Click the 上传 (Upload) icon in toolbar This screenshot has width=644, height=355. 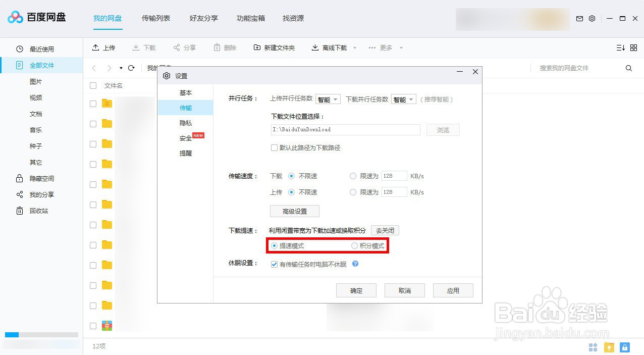96,47
